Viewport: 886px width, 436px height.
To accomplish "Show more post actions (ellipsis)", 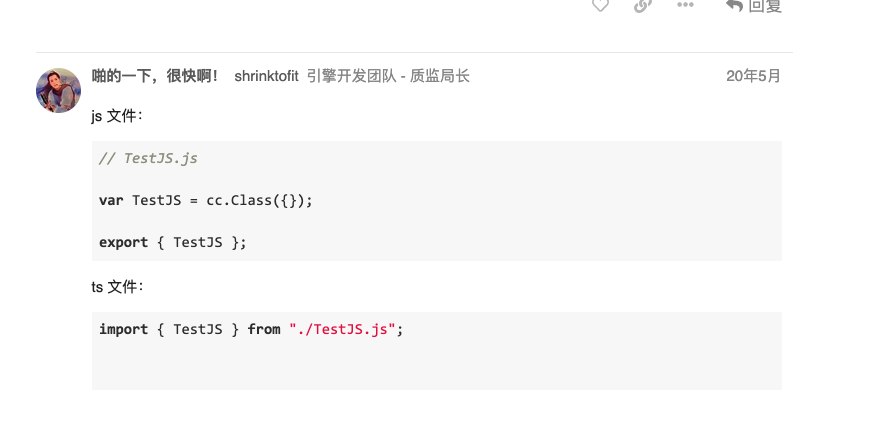I will (x=685, y=5).
